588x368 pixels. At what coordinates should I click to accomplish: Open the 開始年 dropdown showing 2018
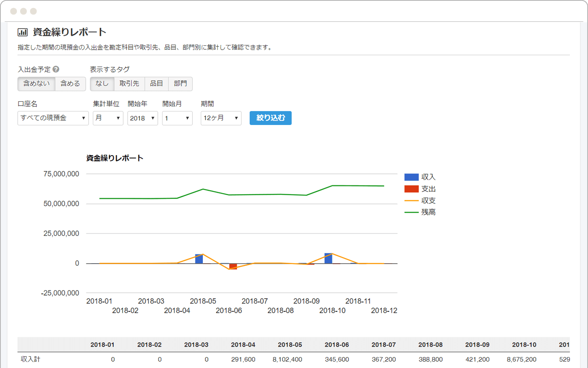[x=142, y=118]
